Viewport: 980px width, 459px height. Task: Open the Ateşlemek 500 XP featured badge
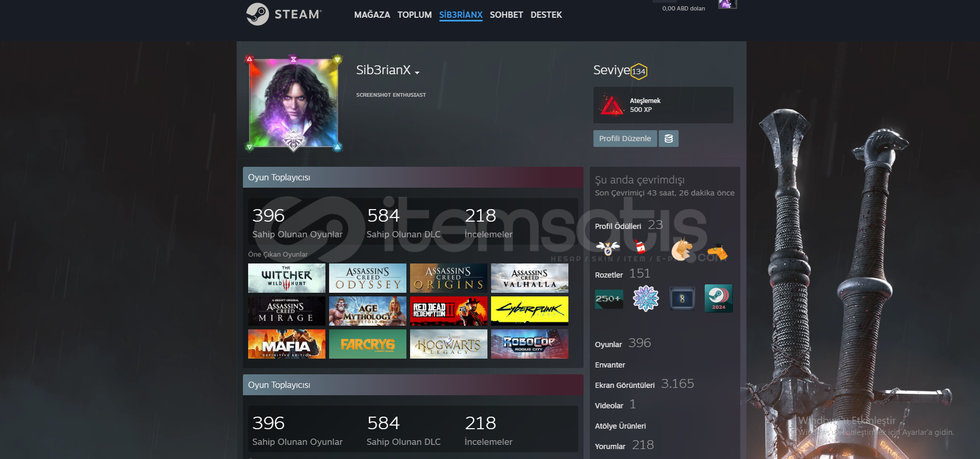pos(663,105)
